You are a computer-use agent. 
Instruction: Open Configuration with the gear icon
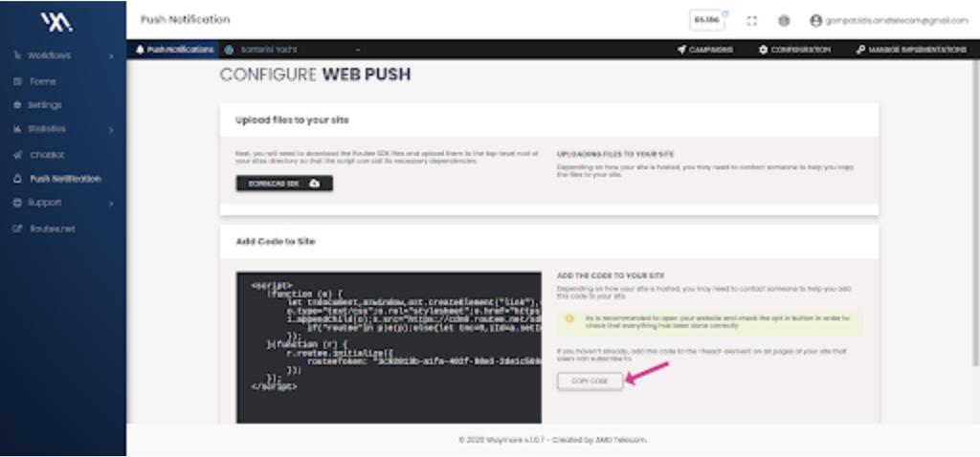pos(794,50)
